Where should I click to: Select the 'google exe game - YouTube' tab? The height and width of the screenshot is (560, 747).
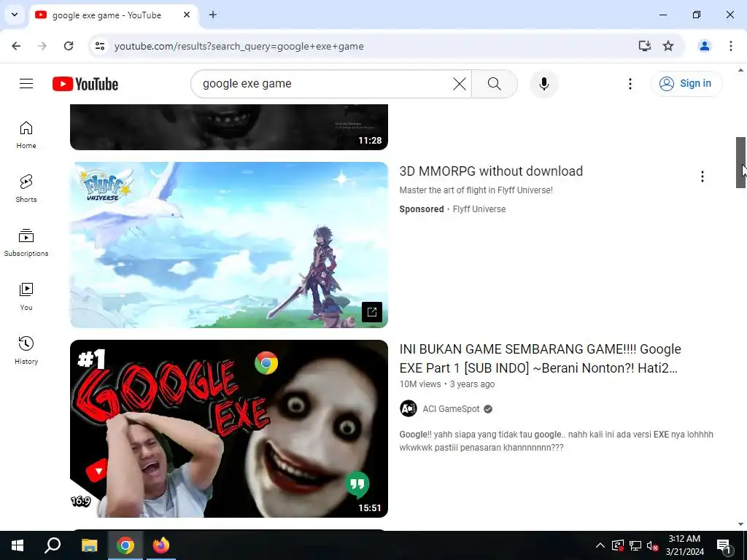click(106, 15)
